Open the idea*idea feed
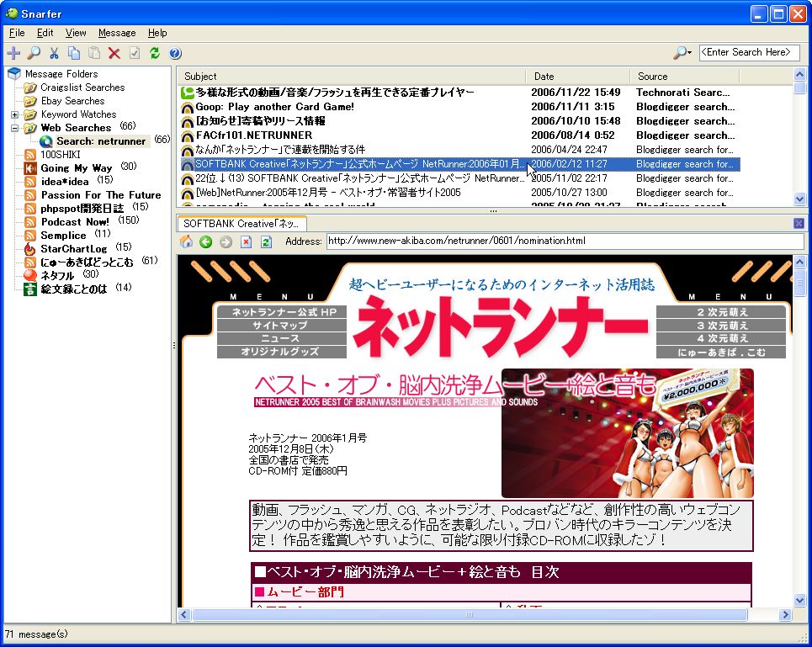 (x=65, y=182)
